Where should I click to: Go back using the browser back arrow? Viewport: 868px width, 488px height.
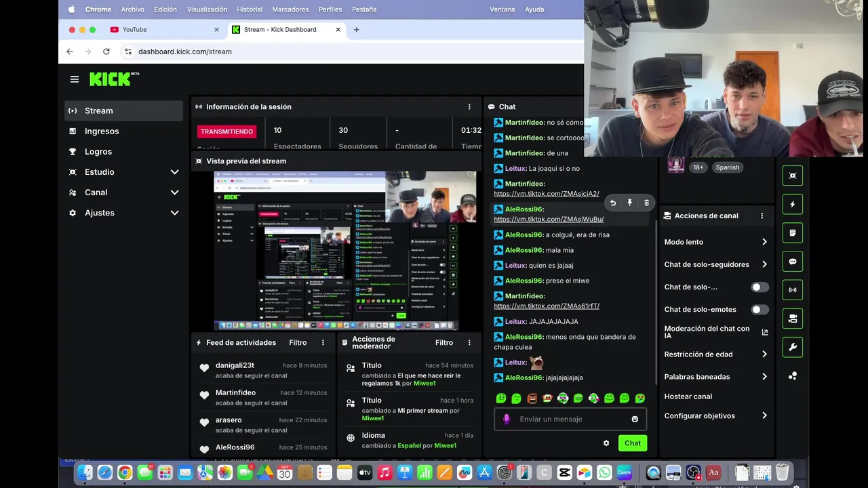[x=69, y=52]
